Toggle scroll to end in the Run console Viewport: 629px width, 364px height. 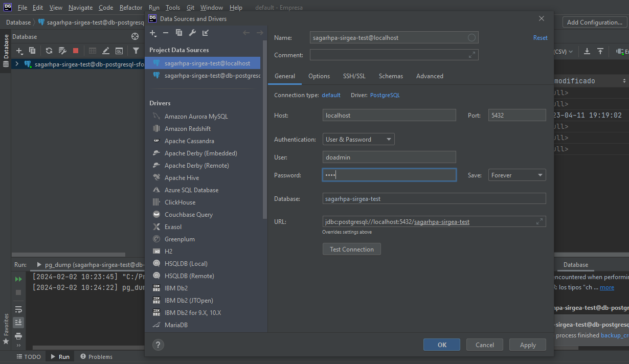pyautogui.click(x=18, y=323)
